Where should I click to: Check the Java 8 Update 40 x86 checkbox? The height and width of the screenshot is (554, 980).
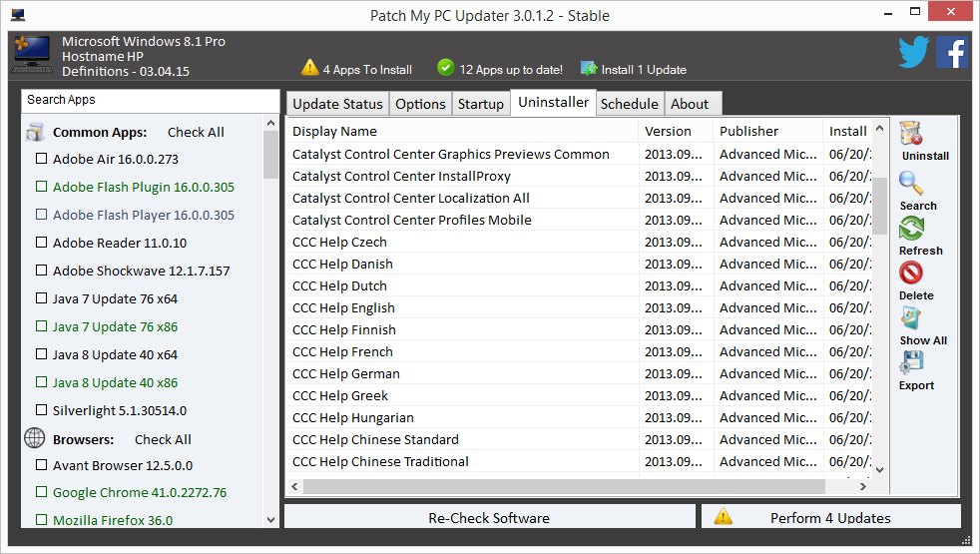pos(41,382)
